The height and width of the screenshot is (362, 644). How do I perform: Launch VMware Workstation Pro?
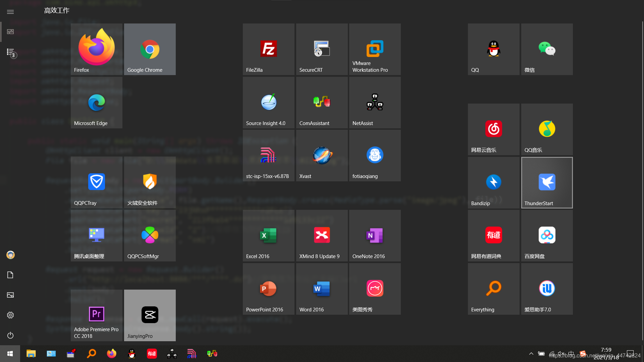pyautogui.click(x=375, y=49)
